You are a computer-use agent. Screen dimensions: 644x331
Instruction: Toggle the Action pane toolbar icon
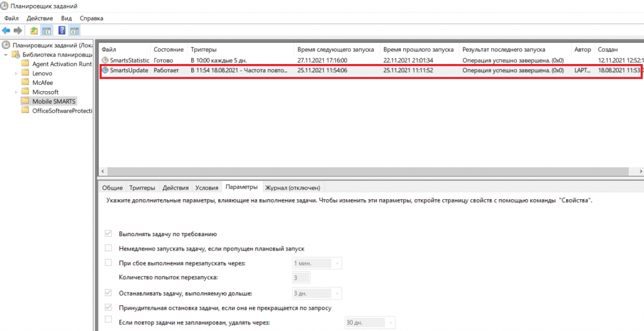pyautogui.click(x=74, y=30)
